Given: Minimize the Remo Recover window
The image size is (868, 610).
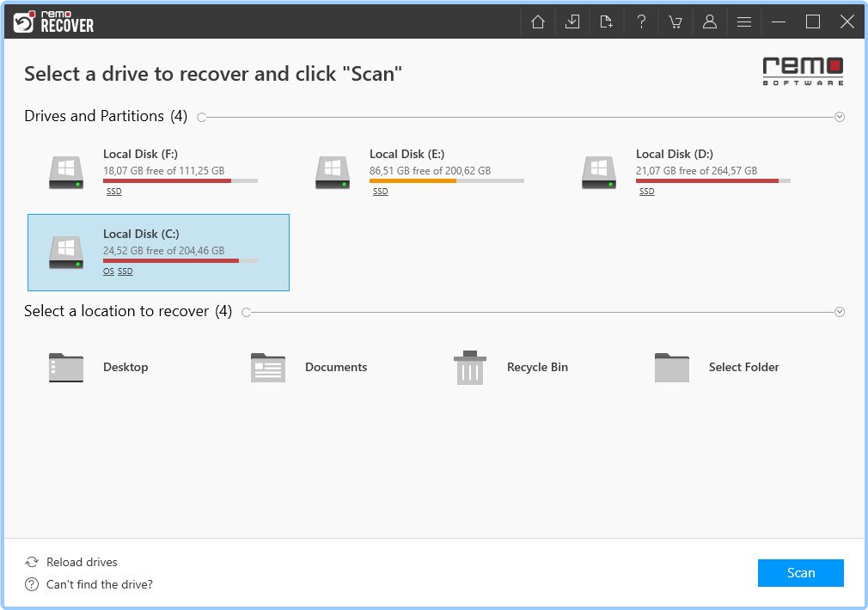Looking at the screenshot, I should click(779, 21).
